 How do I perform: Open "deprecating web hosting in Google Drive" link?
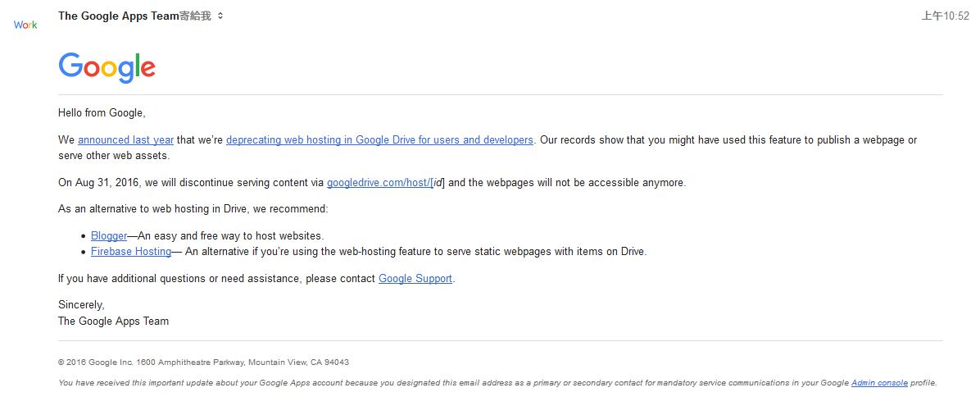pyautogui.click(x=379, y=140)
